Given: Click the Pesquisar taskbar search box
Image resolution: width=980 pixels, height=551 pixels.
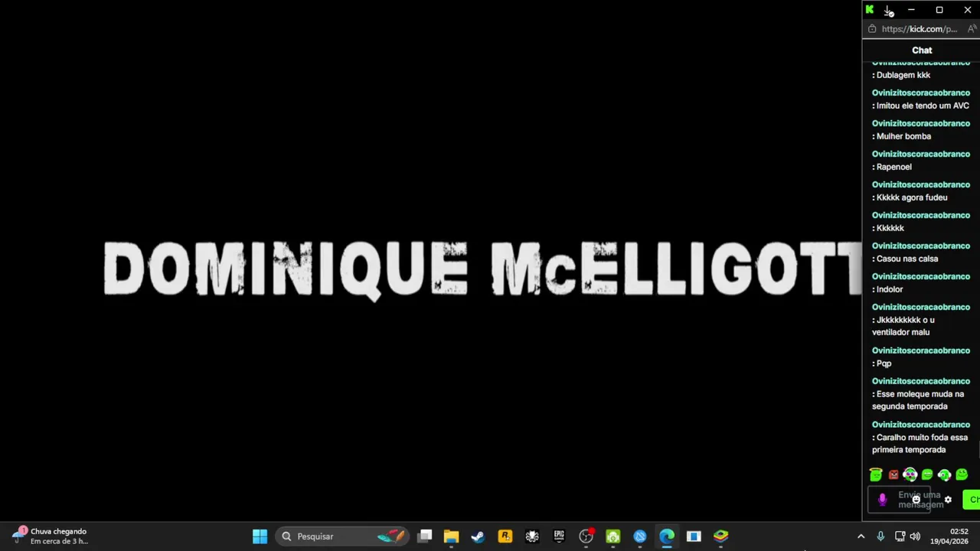Looking at the screenshot, I should 342,536.
